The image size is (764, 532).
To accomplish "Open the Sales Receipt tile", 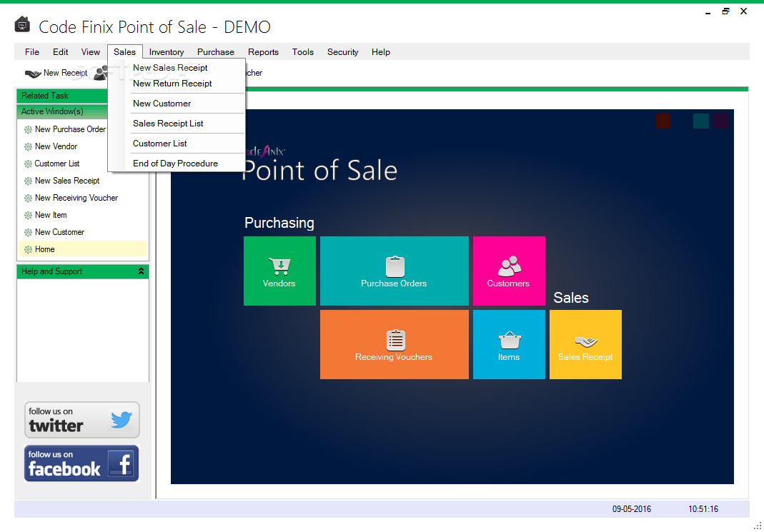I will (x=585, y=345).
